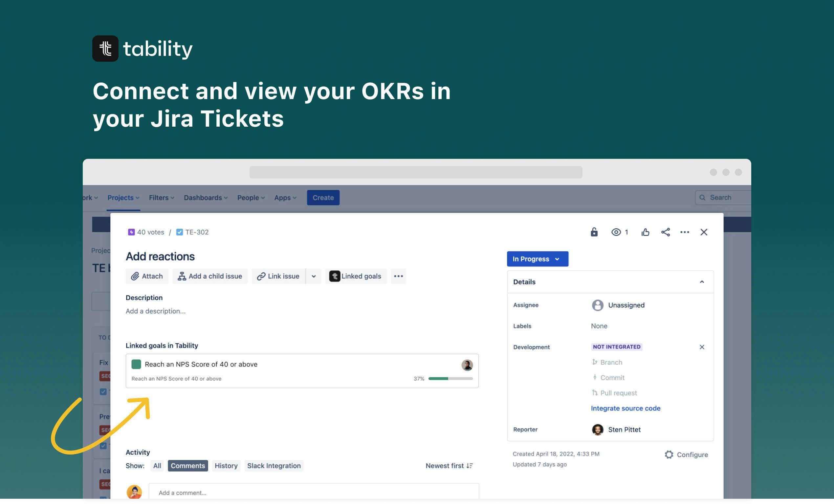Toggle Newest first sort order
834x504 pixels.
[x=449, y=465]
